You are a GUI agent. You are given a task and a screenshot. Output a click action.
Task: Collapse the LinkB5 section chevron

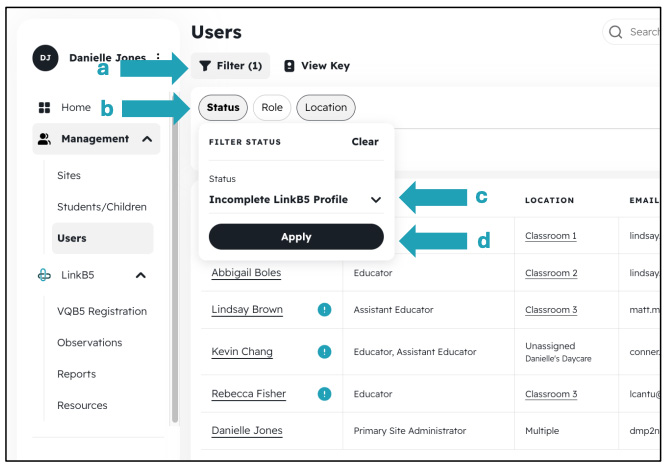[x=140, y=275]
